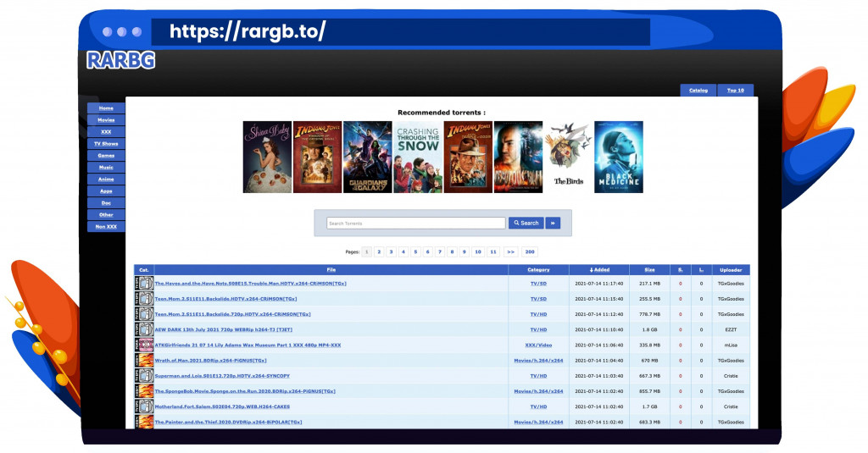The height and width of the screenshot is (453, 868).
Task: Click TV icon next to Superman.and.Lois row
Action: click(x=144, y=375)
